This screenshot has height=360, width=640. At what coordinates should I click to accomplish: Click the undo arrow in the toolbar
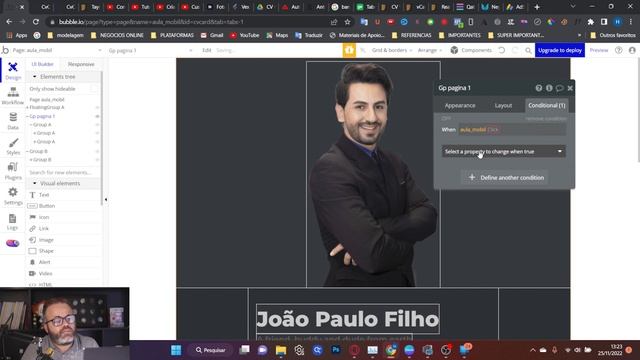tap(502, 50)
